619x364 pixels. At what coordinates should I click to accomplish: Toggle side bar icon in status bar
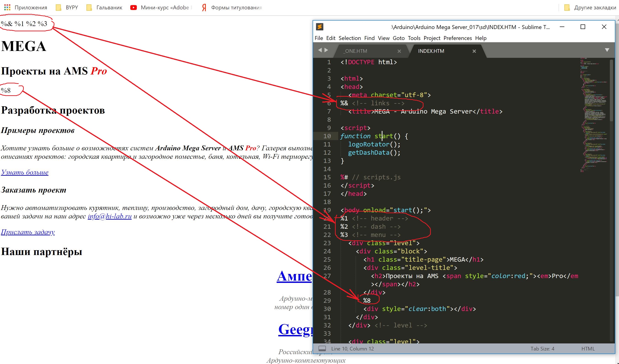coord(322,348)
